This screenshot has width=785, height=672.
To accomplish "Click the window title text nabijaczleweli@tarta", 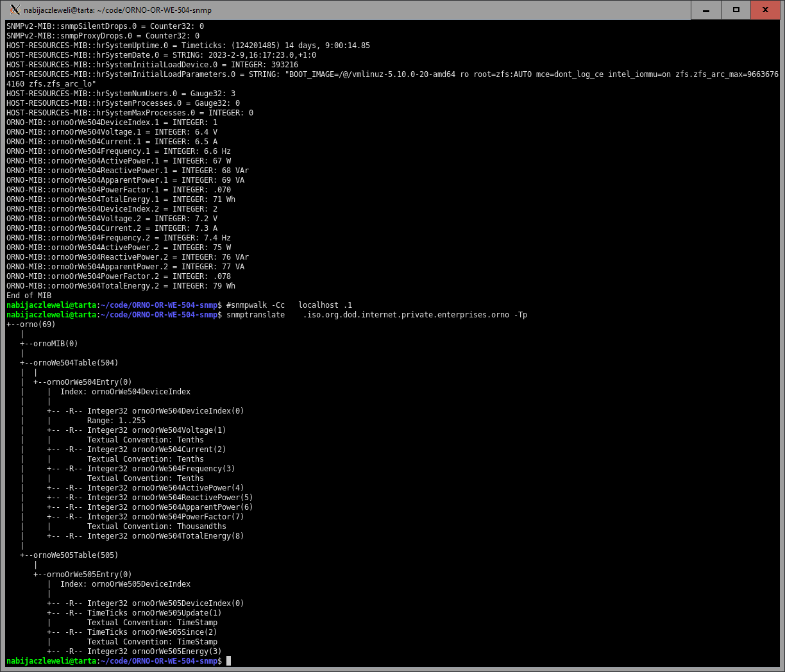I will pyautogui.click(x=117, y=10).
